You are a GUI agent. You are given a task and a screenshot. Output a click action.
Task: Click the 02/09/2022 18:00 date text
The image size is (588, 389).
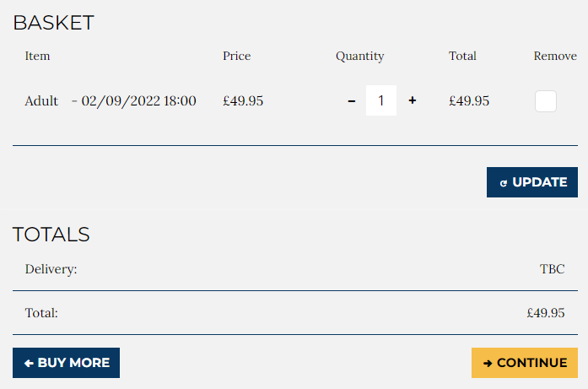(x=139, y=101)
